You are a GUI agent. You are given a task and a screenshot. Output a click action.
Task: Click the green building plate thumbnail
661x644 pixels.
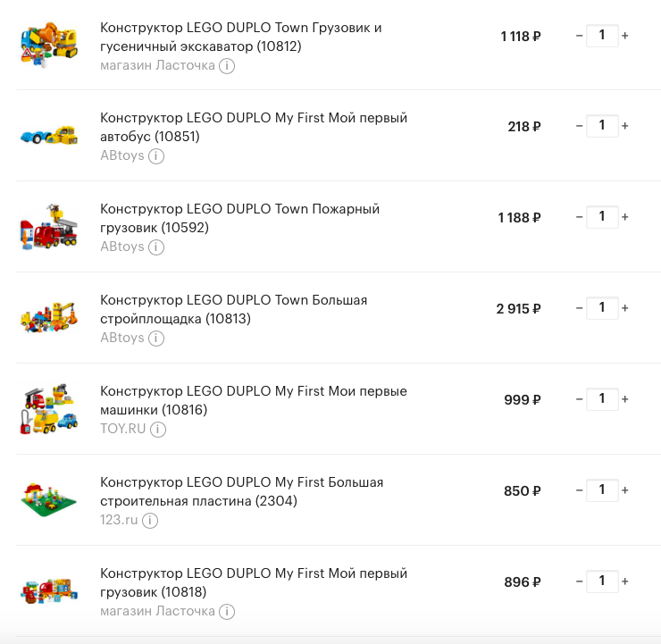pos(48,496)
